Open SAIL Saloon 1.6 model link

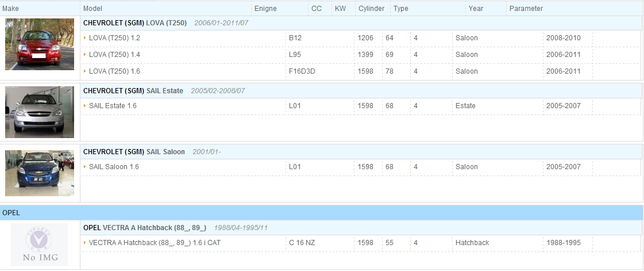(x=114, y=166)
